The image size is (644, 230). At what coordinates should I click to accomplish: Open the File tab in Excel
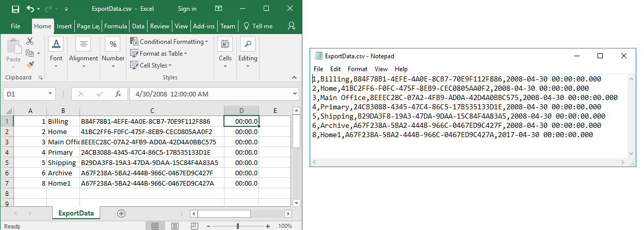15,26
